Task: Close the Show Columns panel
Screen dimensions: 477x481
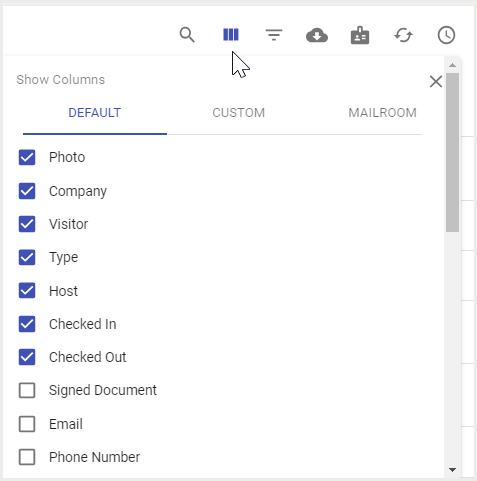Action: [436, 81]
